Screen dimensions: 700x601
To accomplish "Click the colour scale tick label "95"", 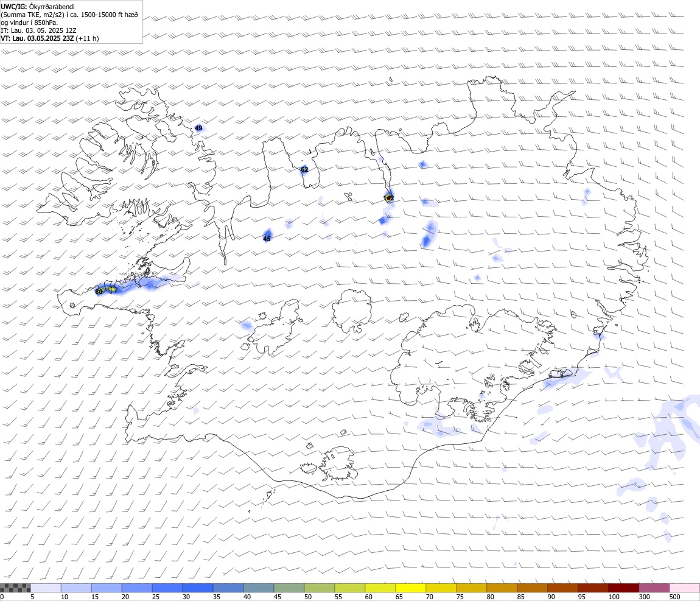I will click(582, 597).
